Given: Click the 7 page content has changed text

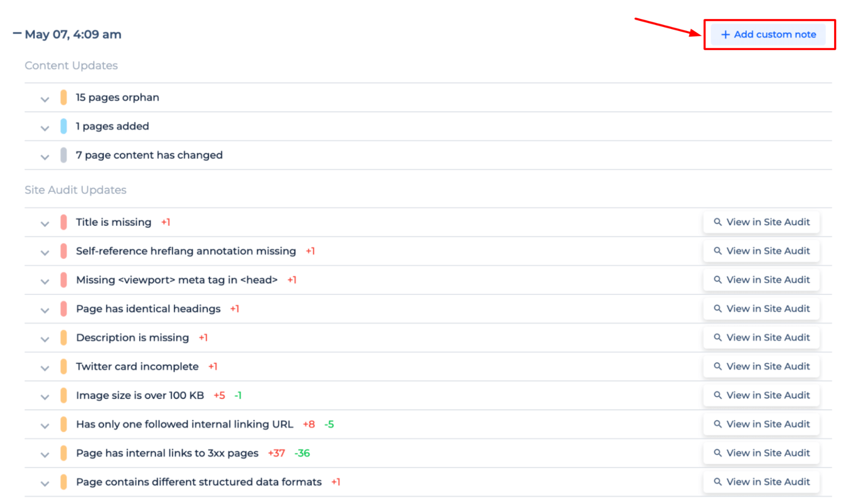Looking at the screenshot, I should [149, 155].
